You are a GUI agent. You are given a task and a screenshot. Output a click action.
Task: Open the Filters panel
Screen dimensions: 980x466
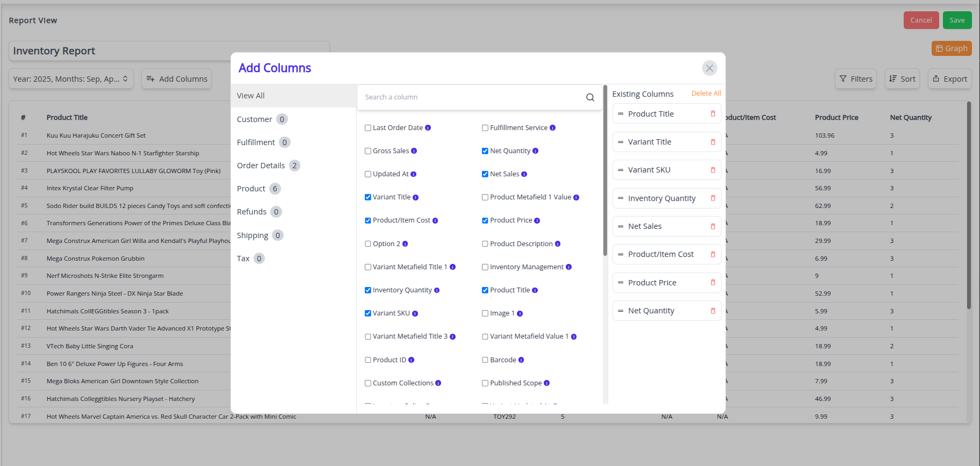pos(855,79)
